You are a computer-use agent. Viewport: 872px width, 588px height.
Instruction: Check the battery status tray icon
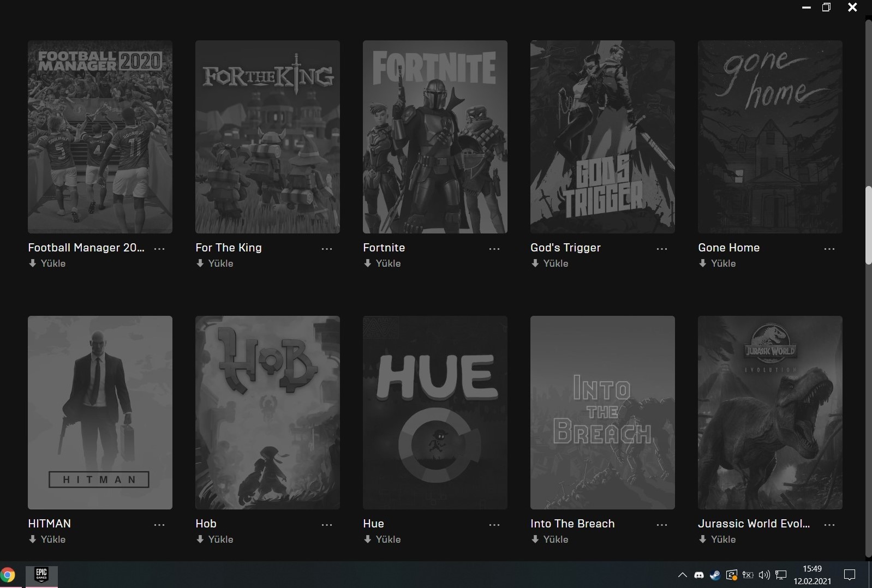(748, 575)
